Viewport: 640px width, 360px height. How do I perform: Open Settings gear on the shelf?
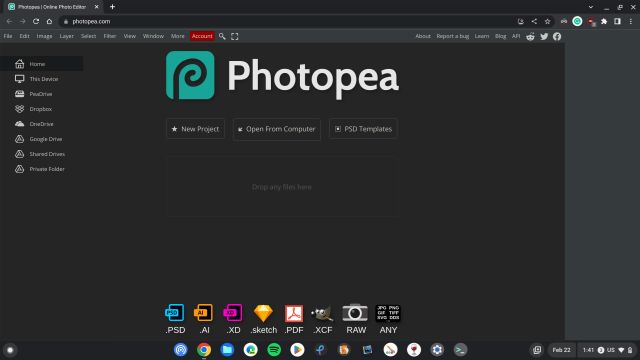[x=437, y=350]
